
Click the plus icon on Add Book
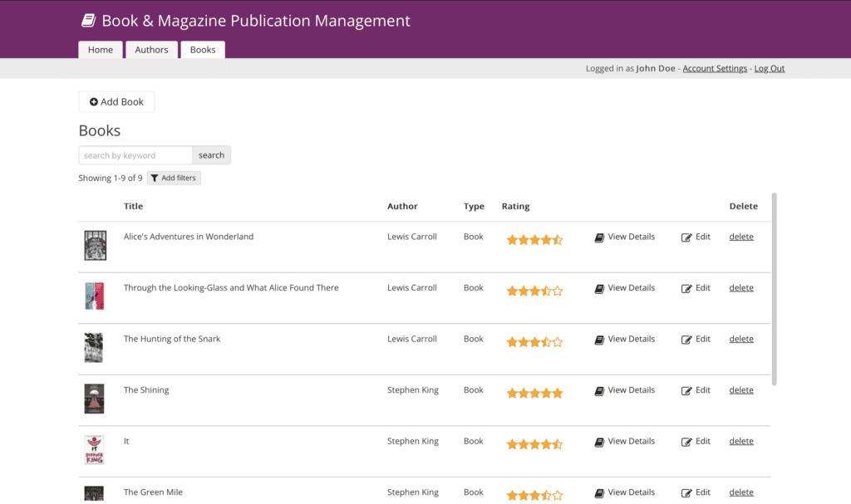click(94, 102)
